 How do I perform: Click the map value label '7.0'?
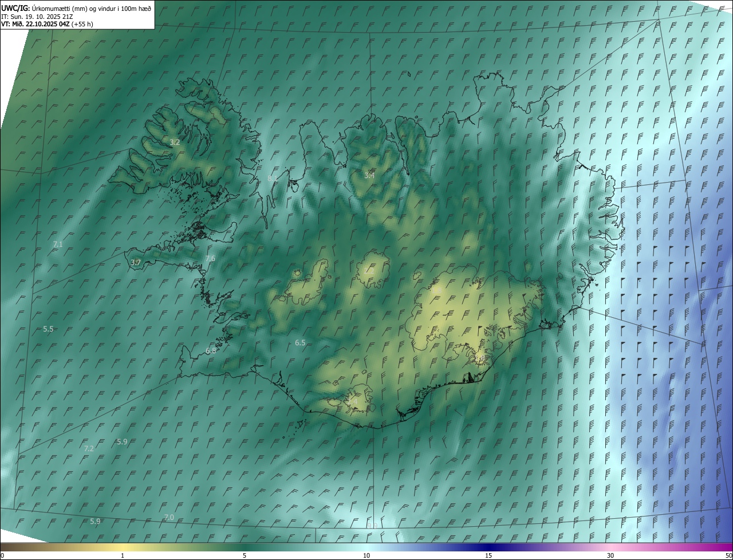point(169,517)
